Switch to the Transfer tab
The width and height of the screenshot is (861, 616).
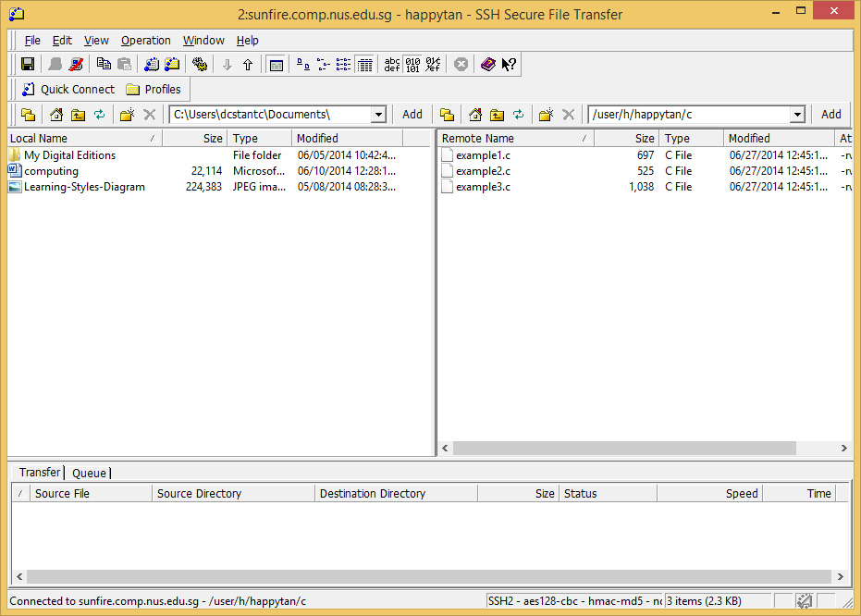click(x=39, y=472)
